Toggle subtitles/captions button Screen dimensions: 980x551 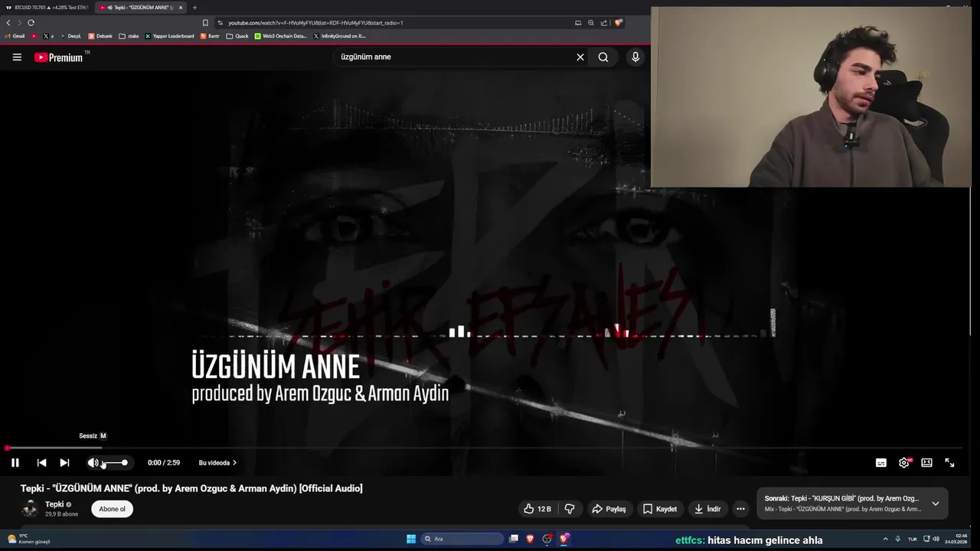pos(881,463)
